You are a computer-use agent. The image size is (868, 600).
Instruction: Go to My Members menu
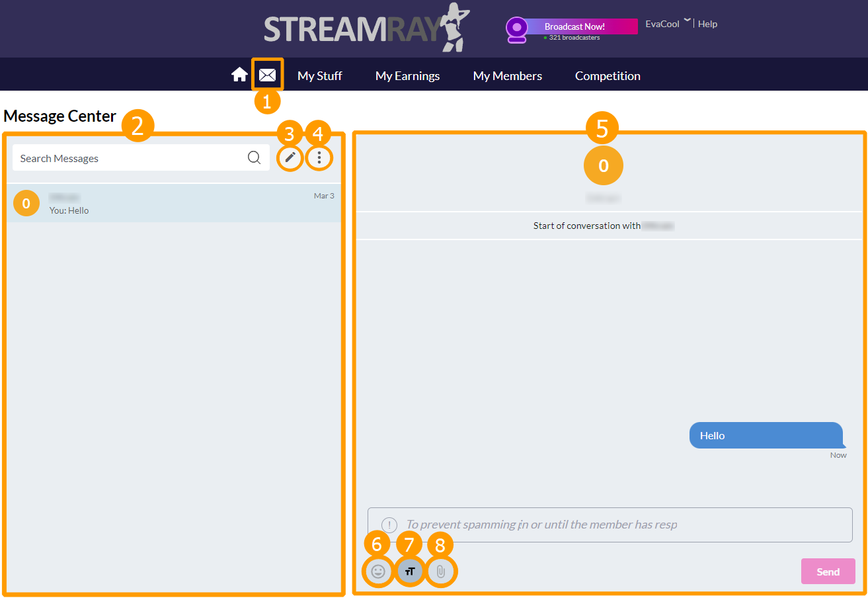click(x=507, y=76)
